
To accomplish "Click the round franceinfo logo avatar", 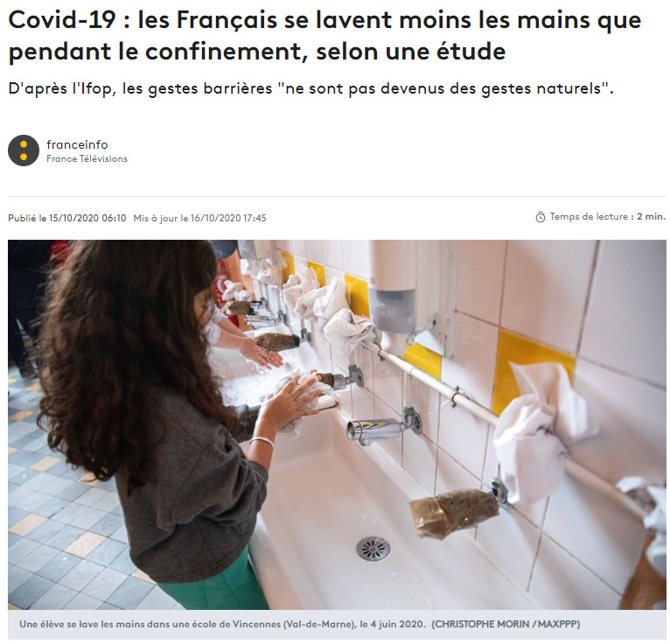I will pos(24,150).
